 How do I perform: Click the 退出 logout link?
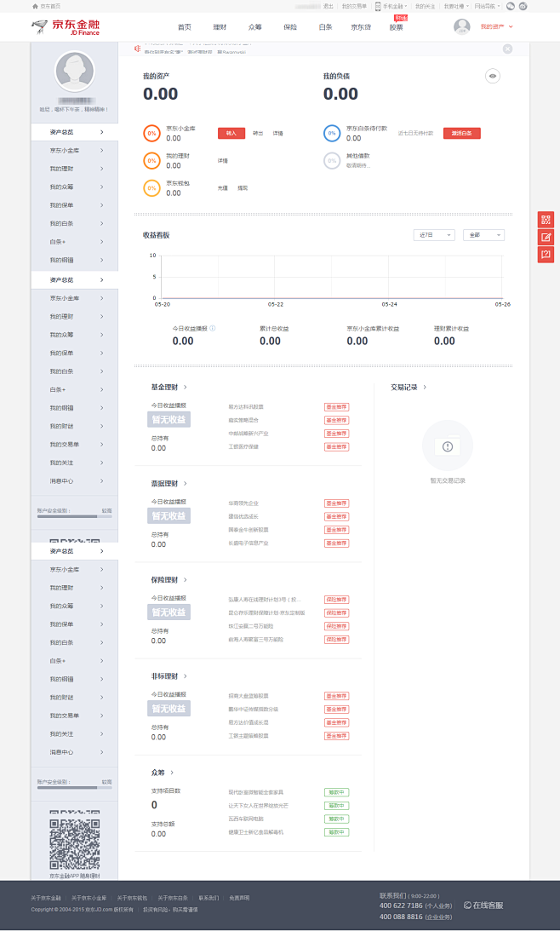point(329,6)
